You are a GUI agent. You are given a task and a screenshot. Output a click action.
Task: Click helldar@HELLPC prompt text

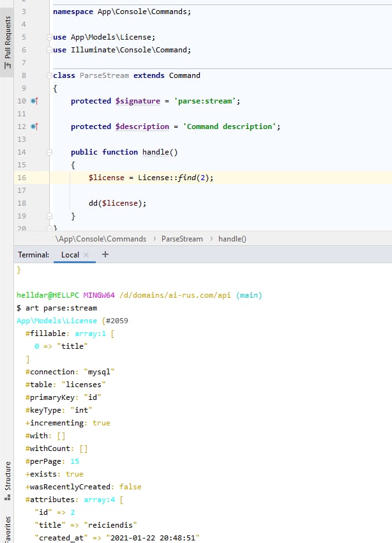coord(48,295)
